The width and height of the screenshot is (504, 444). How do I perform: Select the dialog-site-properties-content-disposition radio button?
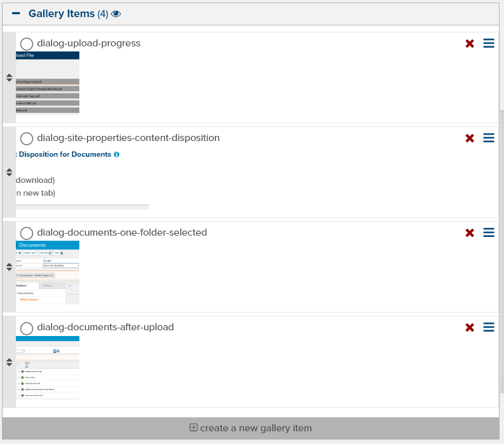(27, 138)
